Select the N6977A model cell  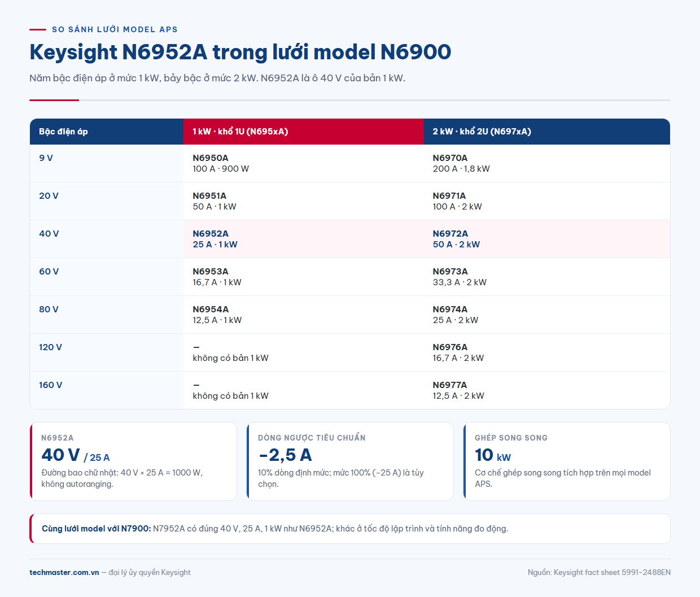547,390
